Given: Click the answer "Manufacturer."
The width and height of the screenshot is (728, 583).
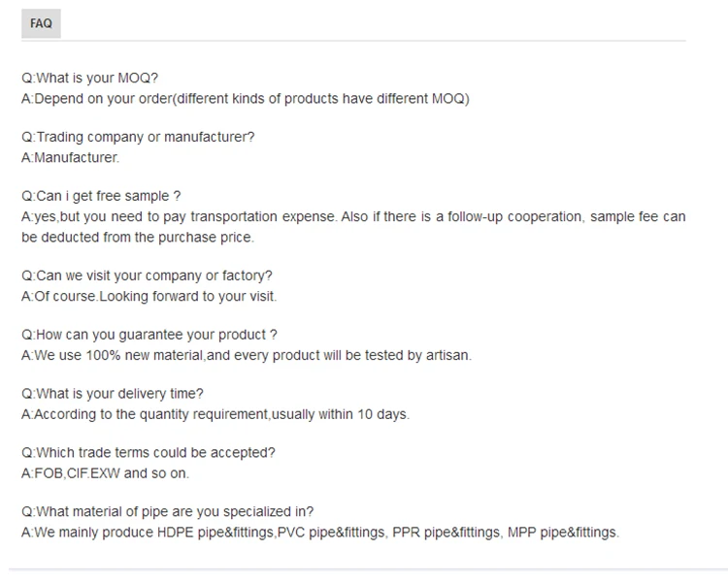Looking at the screenshot, I should 70,158.
